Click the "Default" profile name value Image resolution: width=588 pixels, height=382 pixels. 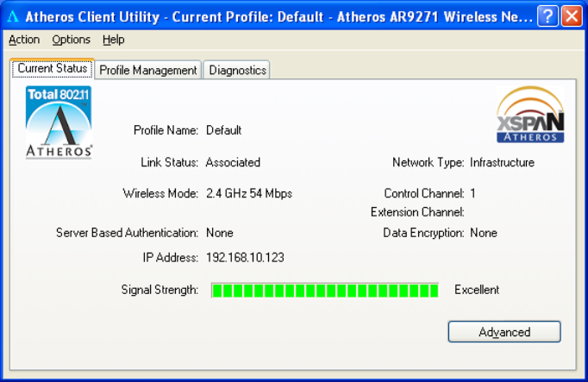point(224,130)
